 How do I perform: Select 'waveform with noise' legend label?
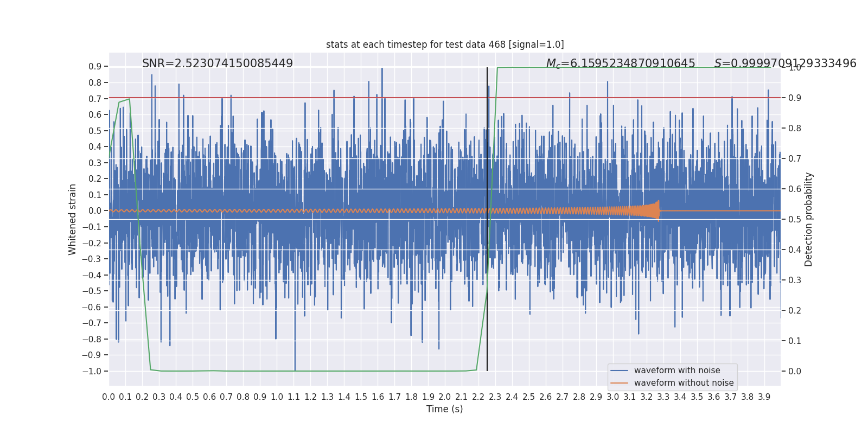click(x=677, y=371)
